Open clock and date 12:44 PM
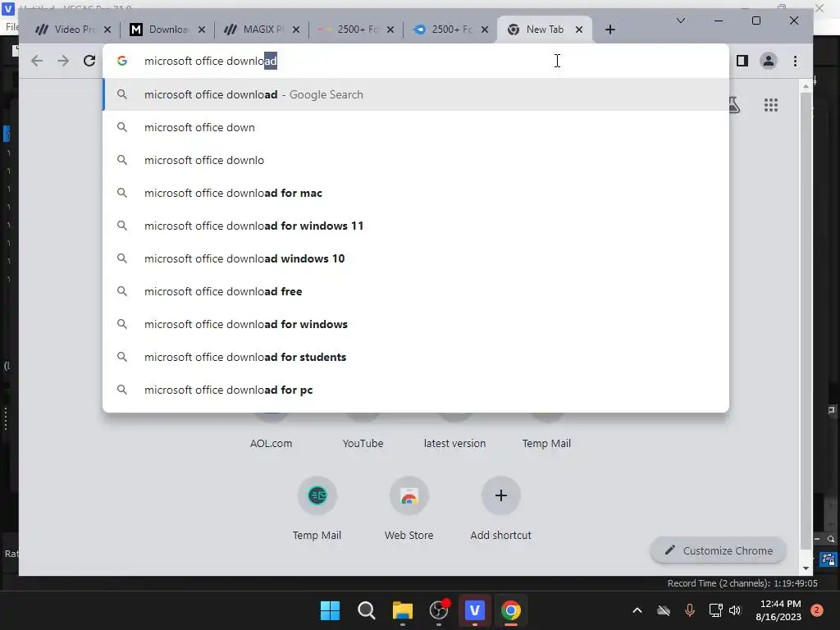840x630 pixels. (778, 610)
